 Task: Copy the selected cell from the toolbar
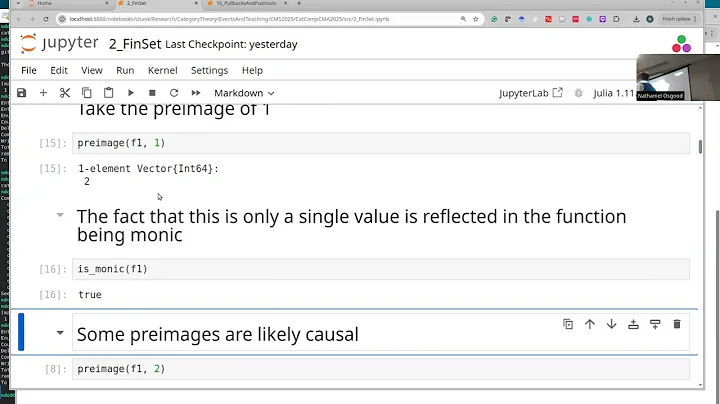86,93
